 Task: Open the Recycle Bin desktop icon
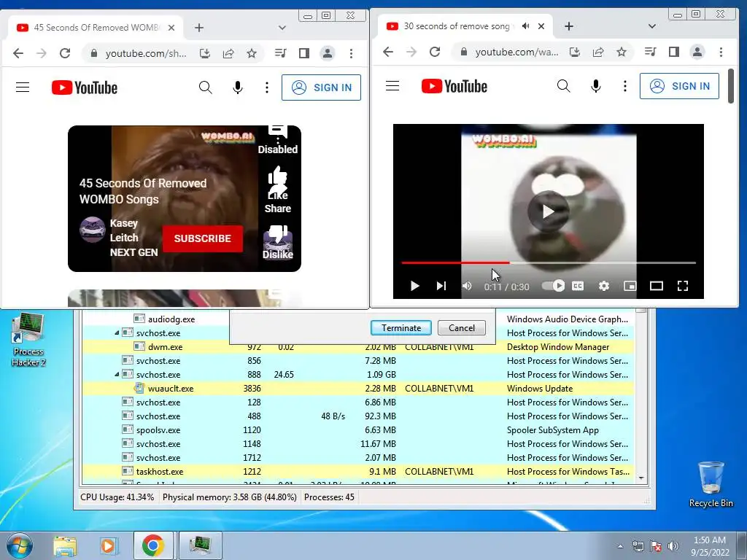711,483
